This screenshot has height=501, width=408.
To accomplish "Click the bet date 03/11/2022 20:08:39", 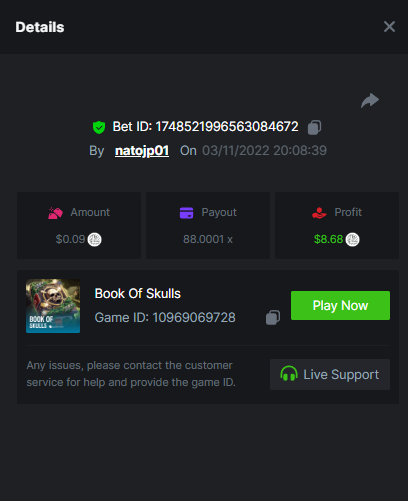I will tap(264, 151).
